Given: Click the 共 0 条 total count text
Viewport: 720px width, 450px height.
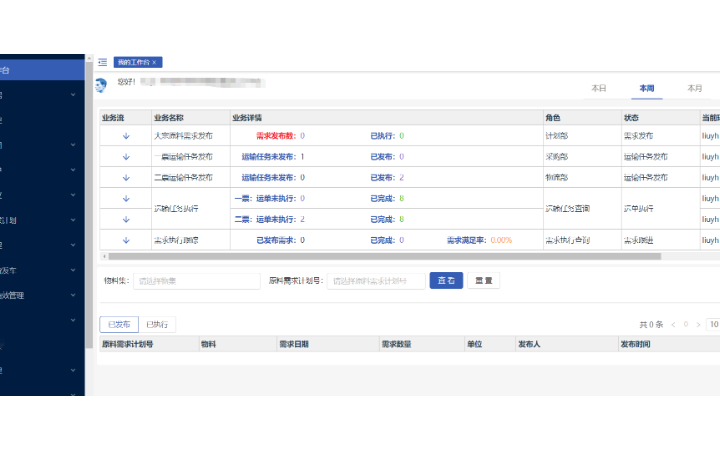Looking at the screenshot, I should pos(651,325).
